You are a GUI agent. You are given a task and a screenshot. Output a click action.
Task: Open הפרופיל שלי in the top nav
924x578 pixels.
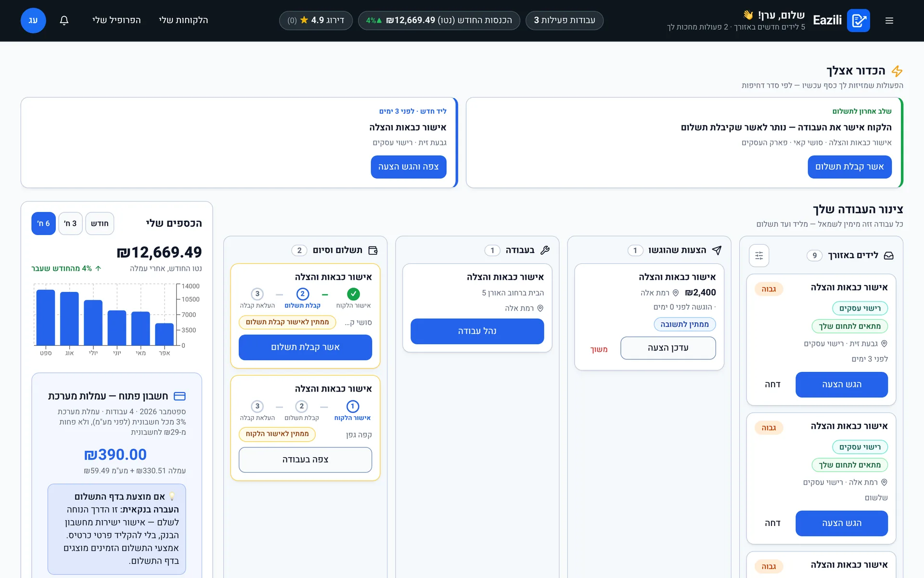tap(116, 20)
